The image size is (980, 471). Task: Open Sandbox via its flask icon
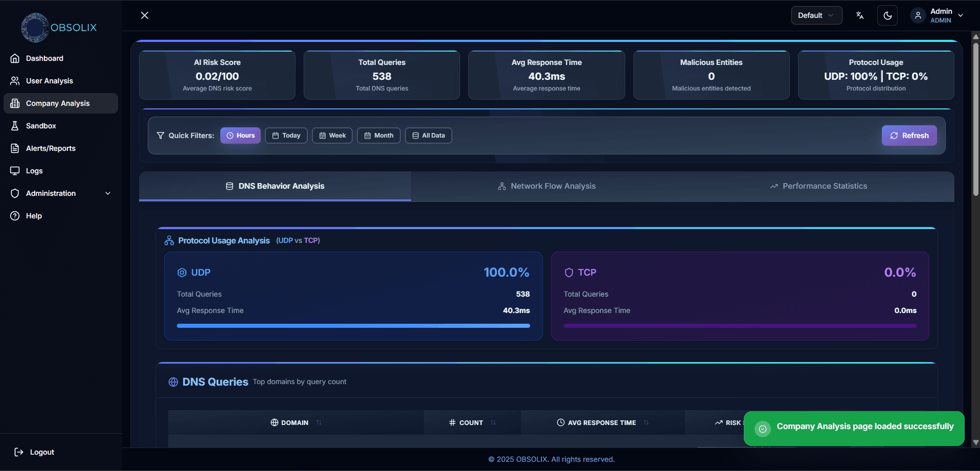(15, 126)
